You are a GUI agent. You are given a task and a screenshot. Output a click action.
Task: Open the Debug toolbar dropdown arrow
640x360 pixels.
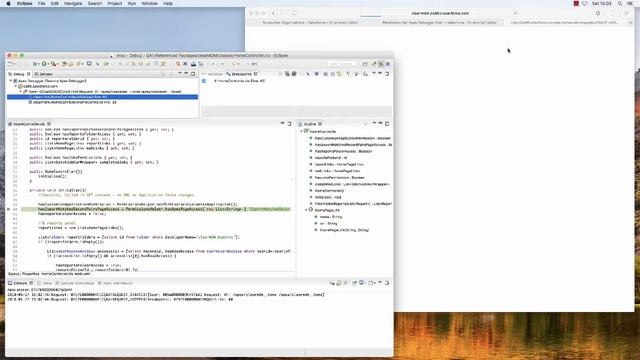[40, 64]
